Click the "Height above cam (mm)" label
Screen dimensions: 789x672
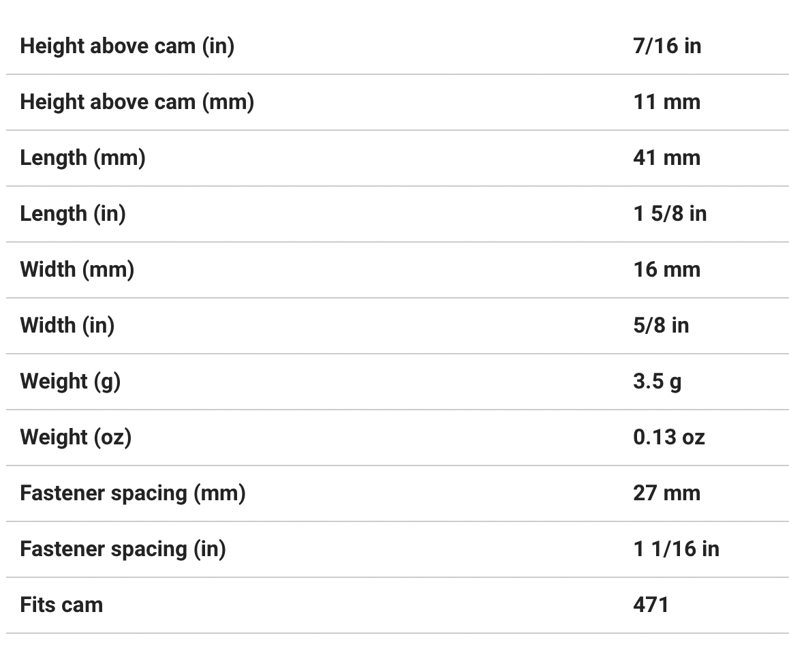tap(137, 102)
